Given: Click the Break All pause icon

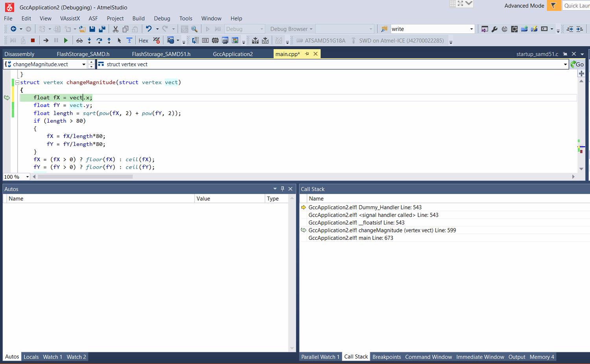Looking at the screenshot, I should coord(55,40).
